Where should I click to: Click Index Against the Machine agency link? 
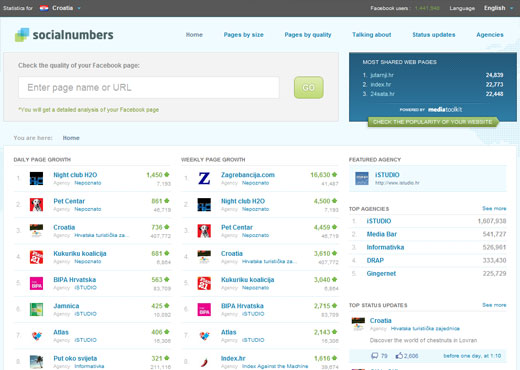click(x=275, y=366)
